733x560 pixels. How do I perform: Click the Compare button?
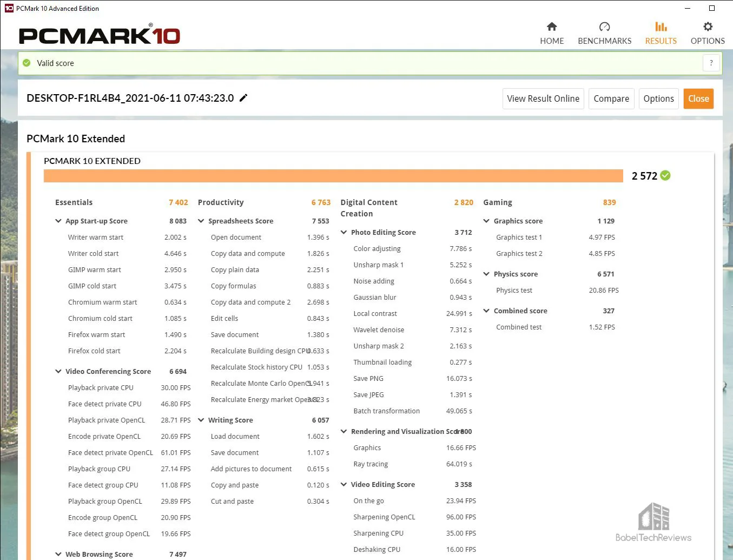611,98
